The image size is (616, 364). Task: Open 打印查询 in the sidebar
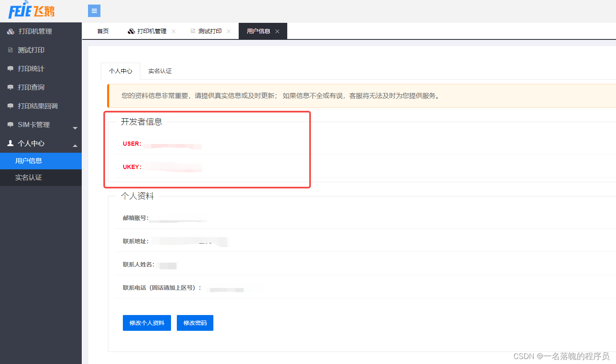(41, 87)
